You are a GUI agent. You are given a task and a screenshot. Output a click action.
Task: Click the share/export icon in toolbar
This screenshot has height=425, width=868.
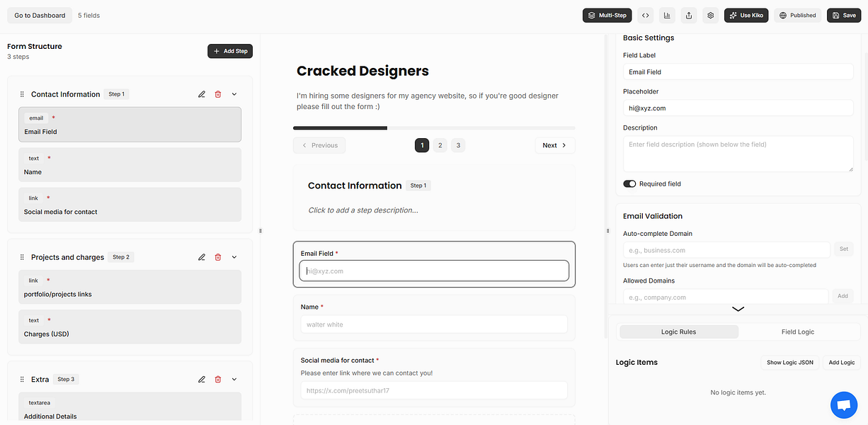pos(689,15)
